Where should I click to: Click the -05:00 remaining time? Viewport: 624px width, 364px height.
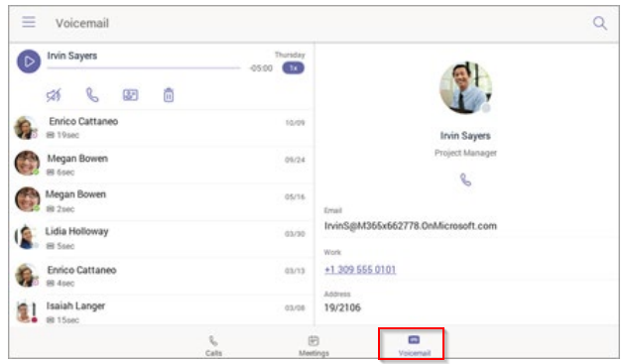261,68
